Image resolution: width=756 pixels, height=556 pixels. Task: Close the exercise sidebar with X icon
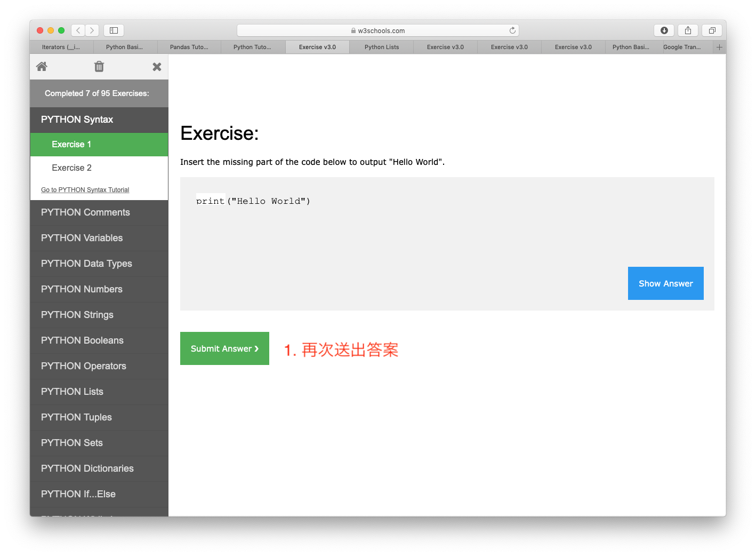coord(157,67)
